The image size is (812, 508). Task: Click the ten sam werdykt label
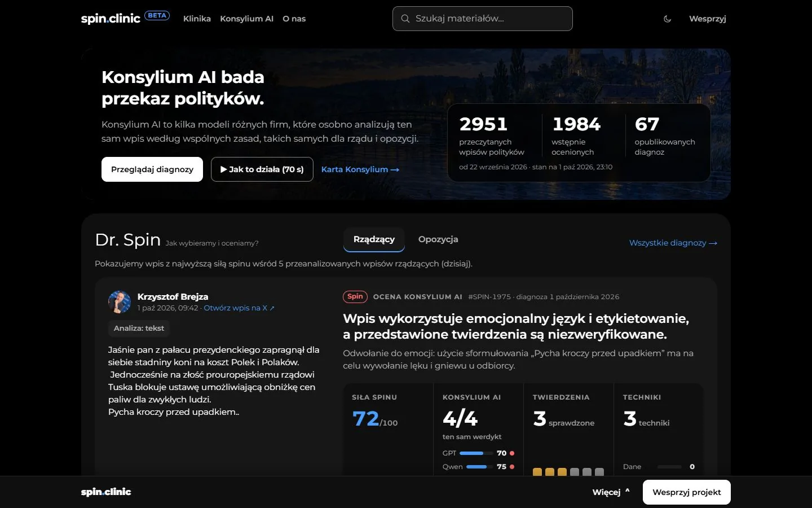point(472,437)
